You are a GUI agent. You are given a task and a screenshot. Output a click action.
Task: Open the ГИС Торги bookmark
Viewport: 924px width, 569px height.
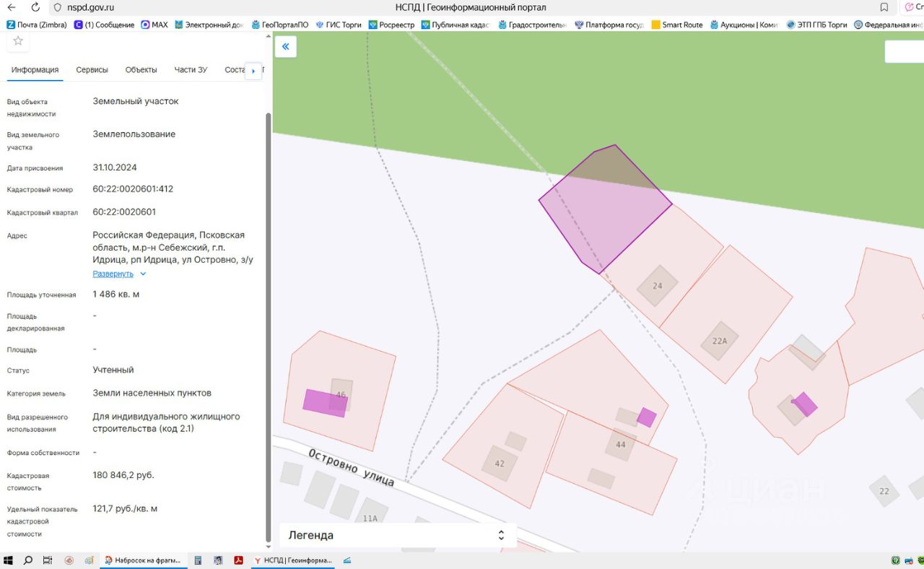[338, 25]
